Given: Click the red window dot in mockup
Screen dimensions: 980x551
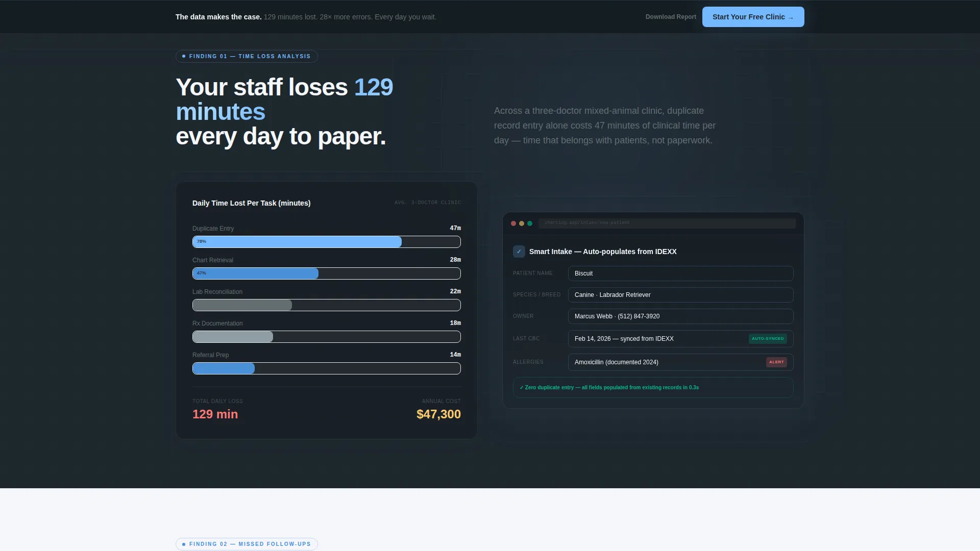Looking at the screenshot, I should click(x=513, y=223).
